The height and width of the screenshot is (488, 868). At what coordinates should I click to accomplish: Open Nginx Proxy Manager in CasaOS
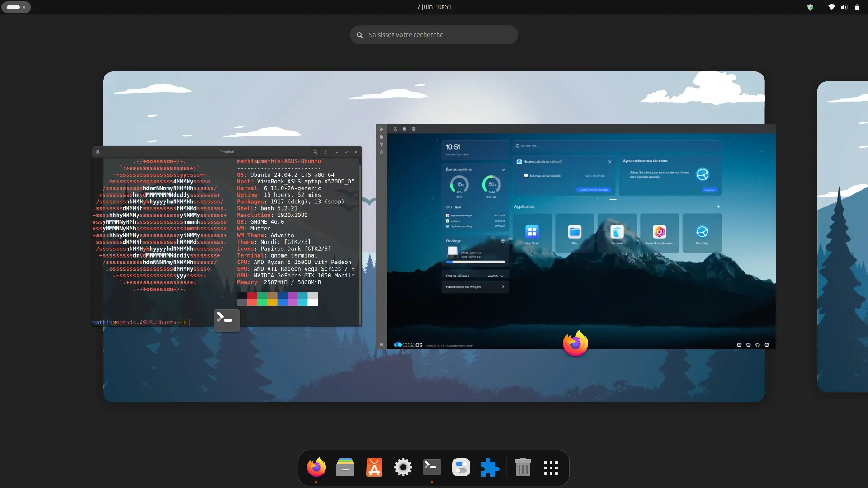point(659,233)
